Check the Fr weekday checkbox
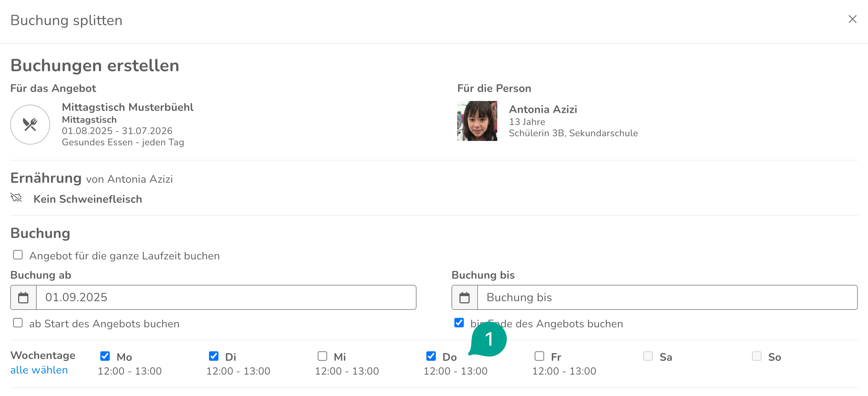 (x=539, y=356)
